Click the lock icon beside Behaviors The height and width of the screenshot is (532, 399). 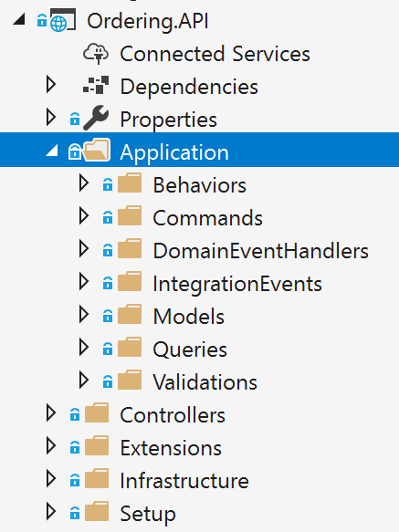click(108, 184)
